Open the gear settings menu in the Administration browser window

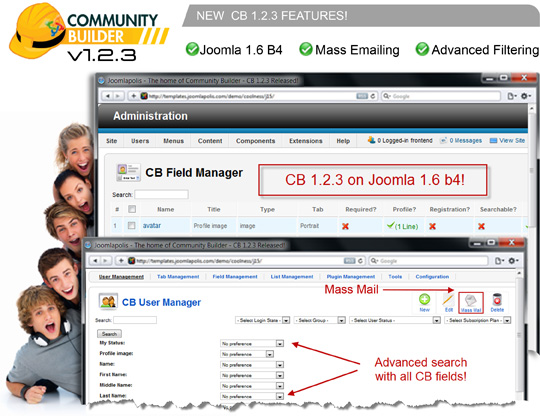526,96
